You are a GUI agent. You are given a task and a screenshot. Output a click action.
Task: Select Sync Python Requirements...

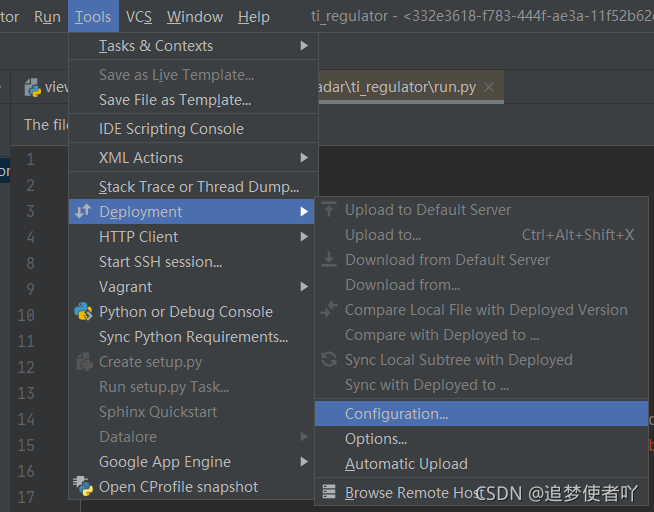pyautogui.click(x=194, y=337)
